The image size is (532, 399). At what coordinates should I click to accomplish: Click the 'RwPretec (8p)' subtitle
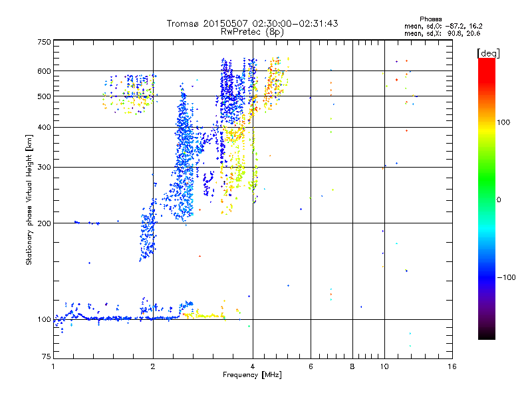click(x=252, y=32)
